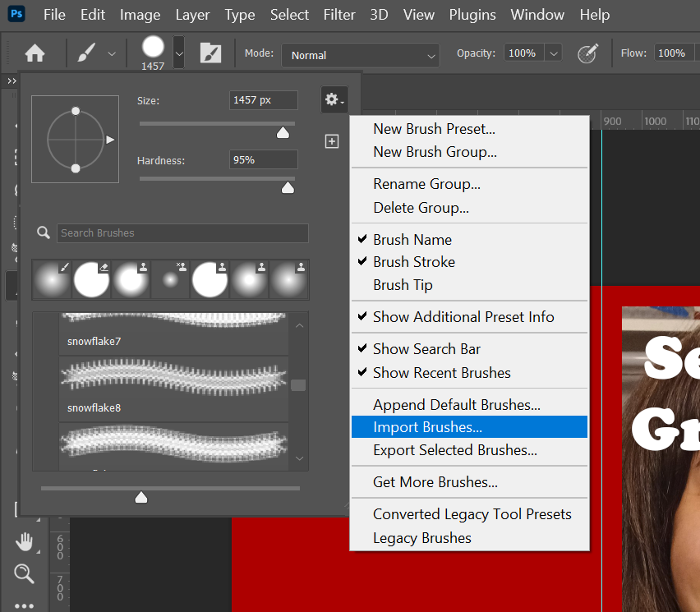Open the brush settings panel icon
The image size is (700, 612).
211,54
